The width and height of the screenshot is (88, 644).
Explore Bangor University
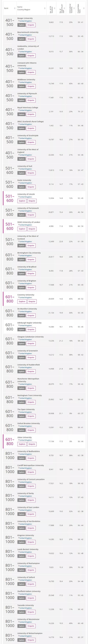(21, 25)
